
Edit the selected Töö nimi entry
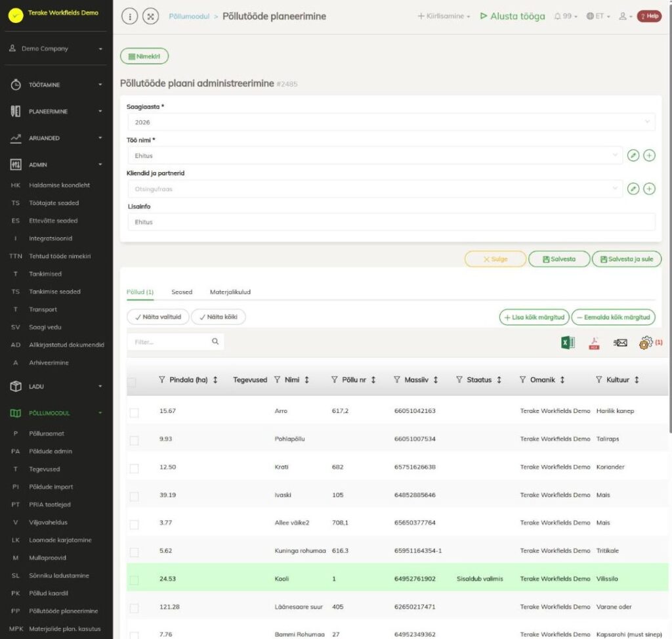click(633, 155)
